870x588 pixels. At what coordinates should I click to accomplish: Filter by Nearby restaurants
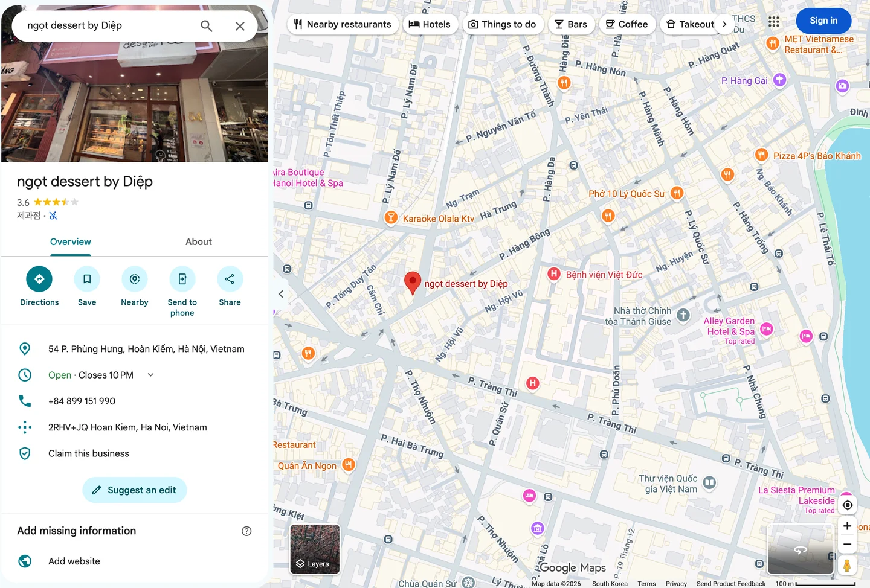(x=343, y=24)
